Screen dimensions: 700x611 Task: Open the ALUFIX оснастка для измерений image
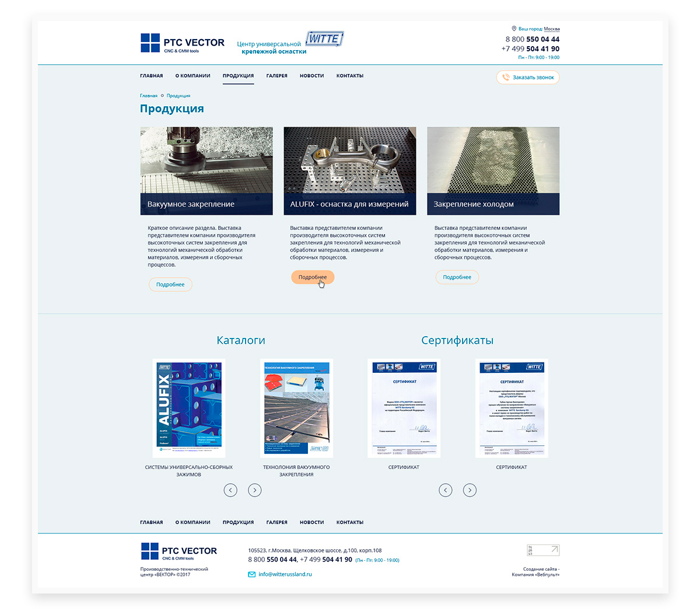[x=350, y=171]
